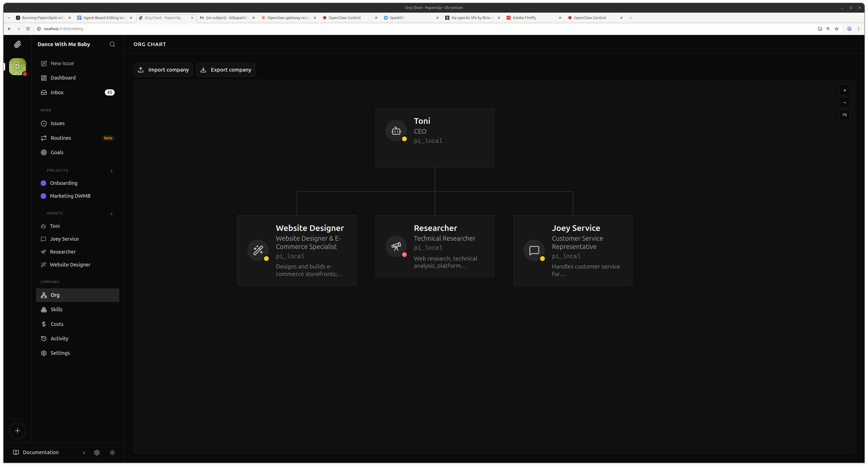
Task: Toggle the search panel in the sidebar
Action: point(112,44)
